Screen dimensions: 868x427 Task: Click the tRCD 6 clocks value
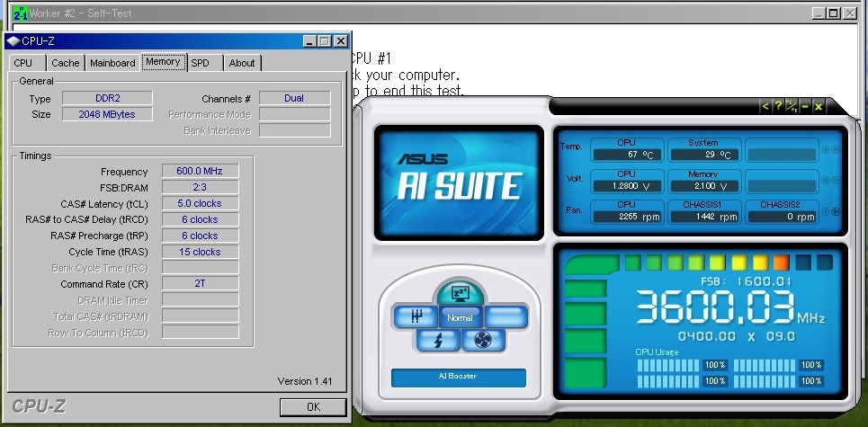[200, 219]
